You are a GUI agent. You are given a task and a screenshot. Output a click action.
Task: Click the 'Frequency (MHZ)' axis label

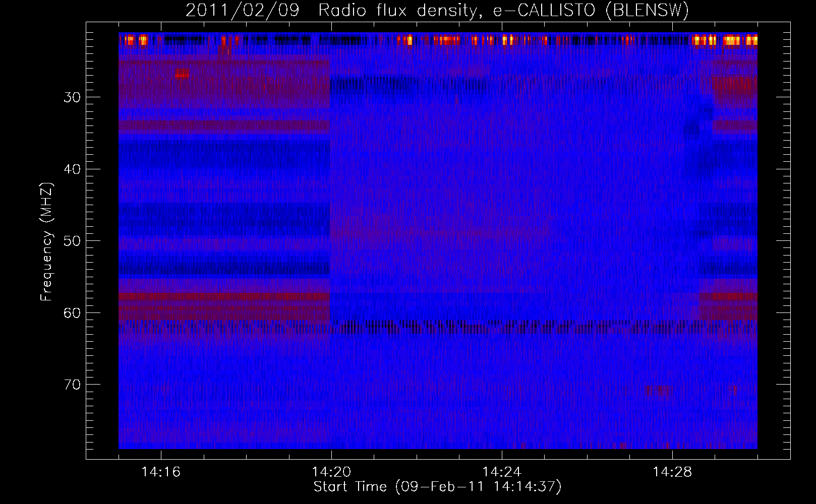click(x=46, y=242)
